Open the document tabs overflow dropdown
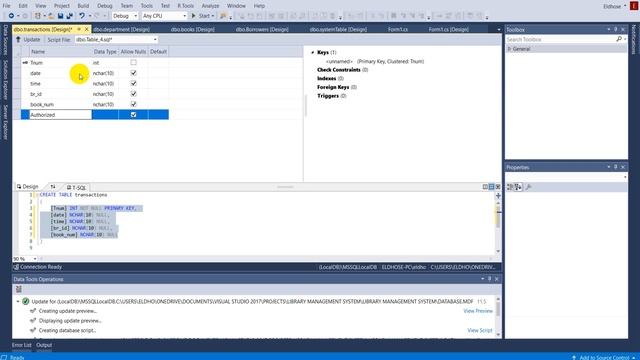Viewport: 640px width, 360px height. (x=498, y=29)
